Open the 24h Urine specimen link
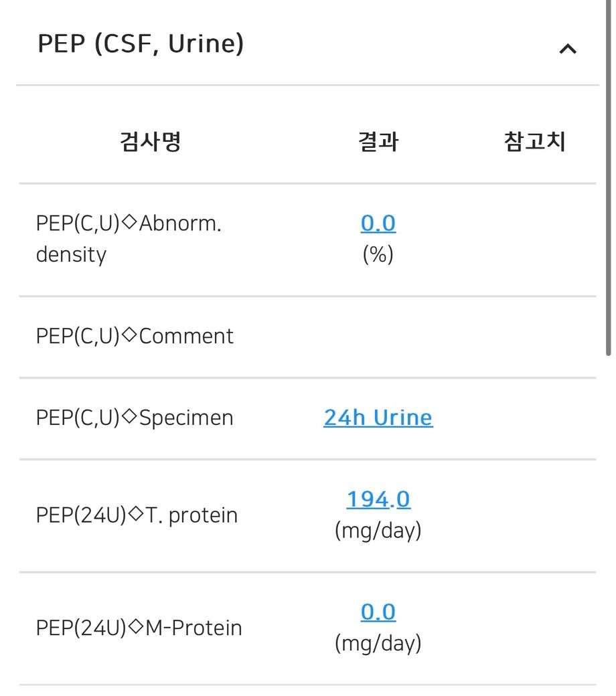The image size is (616, 696). [x=378, y=418]
